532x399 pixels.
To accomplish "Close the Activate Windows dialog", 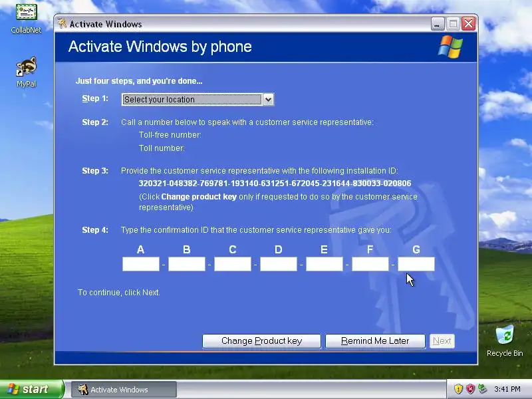I will coord(469,24).
